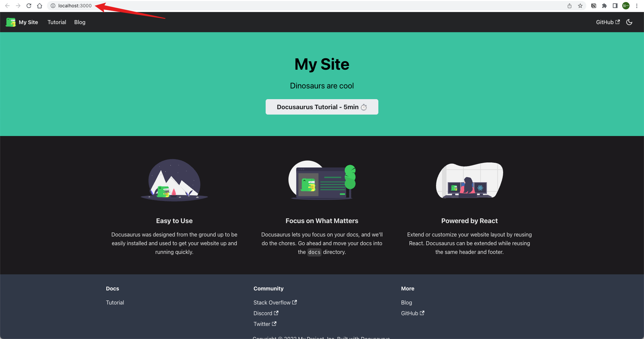The height and width of the screenshot is (339, 644).
Task: Open the green profile avatar
Action: (626, 6)
